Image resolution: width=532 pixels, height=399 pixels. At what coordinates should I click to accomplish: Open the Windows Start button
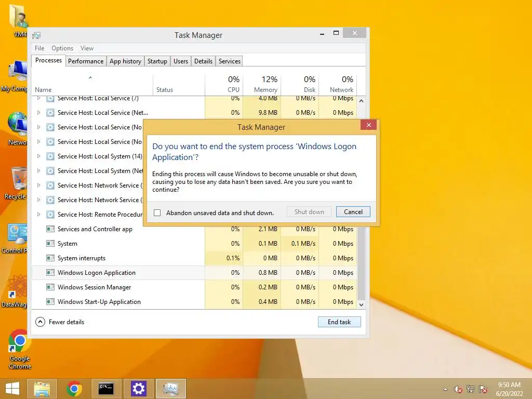12,389
